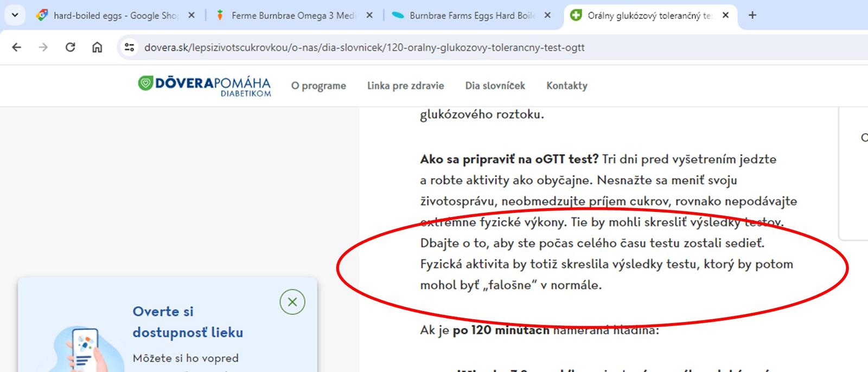Expand the tab search dropdown
Screen dimensions: 868x372
click(15, 15)
